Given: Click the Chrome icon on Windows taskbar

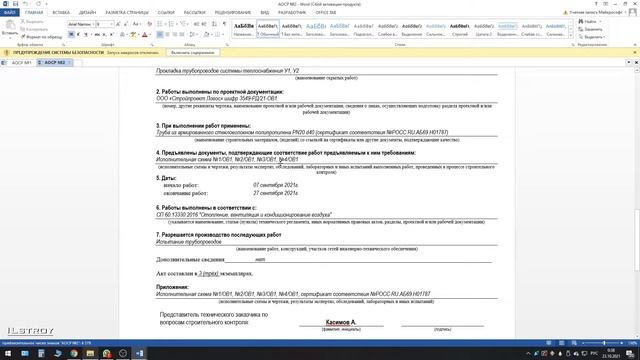Looking at the screenshot, I should pyautogui.click(x=74, y=353).
